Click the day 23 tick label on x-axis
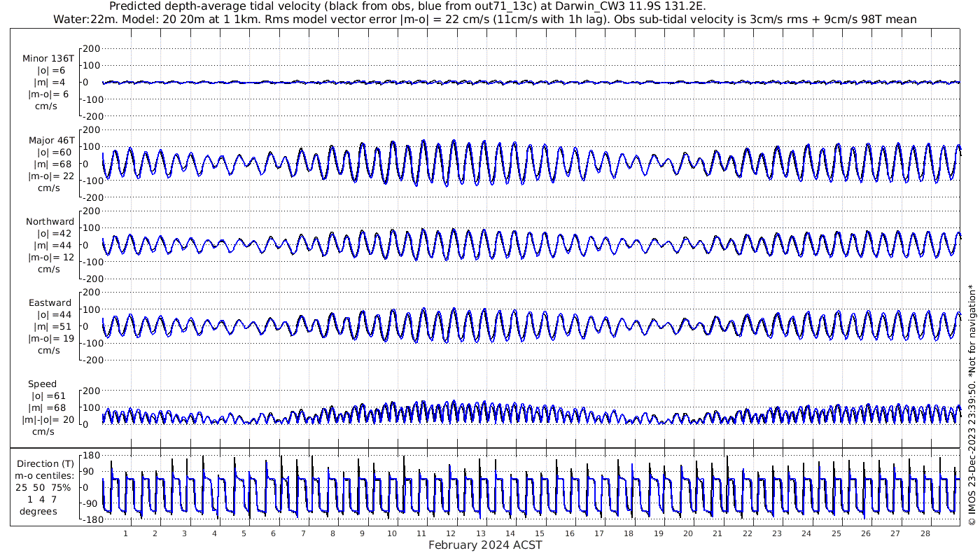 778,533
